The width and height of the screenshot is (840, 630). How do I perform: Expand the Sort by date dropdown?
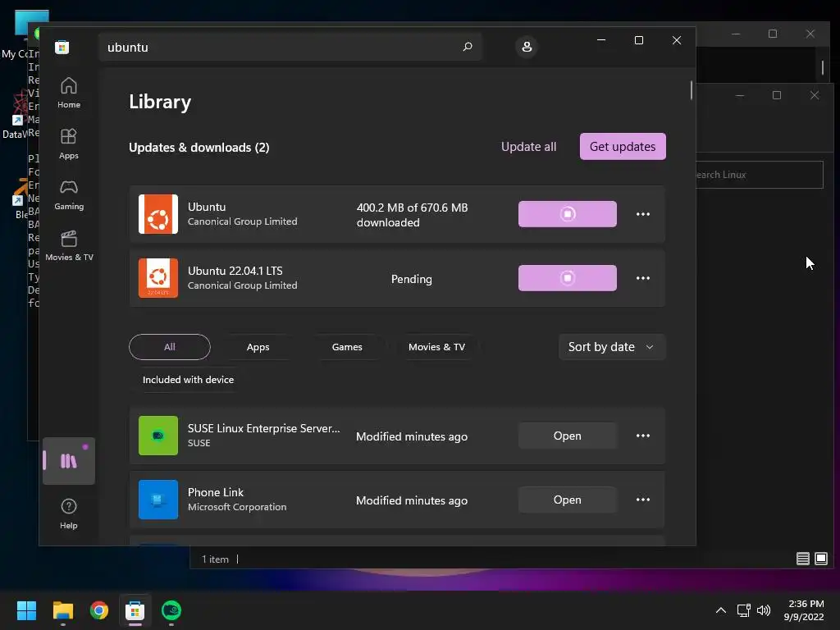[x=612, y=347]
